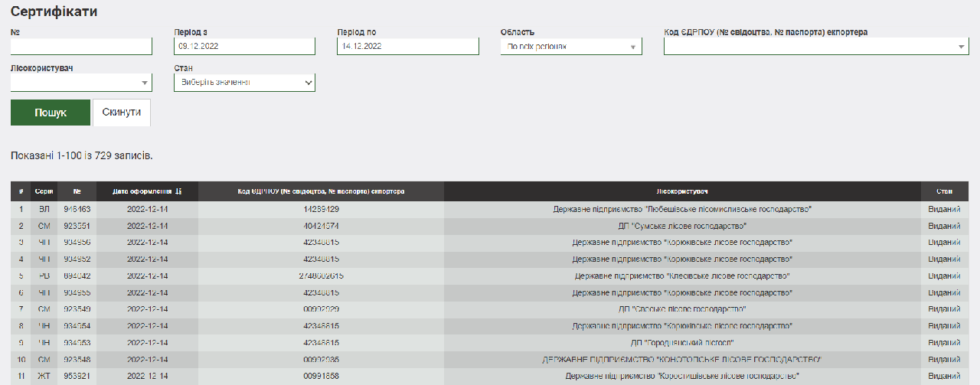980x385 pixels.
Task: Click the Код ЄДРПОУ table column header
Action: 321,191
